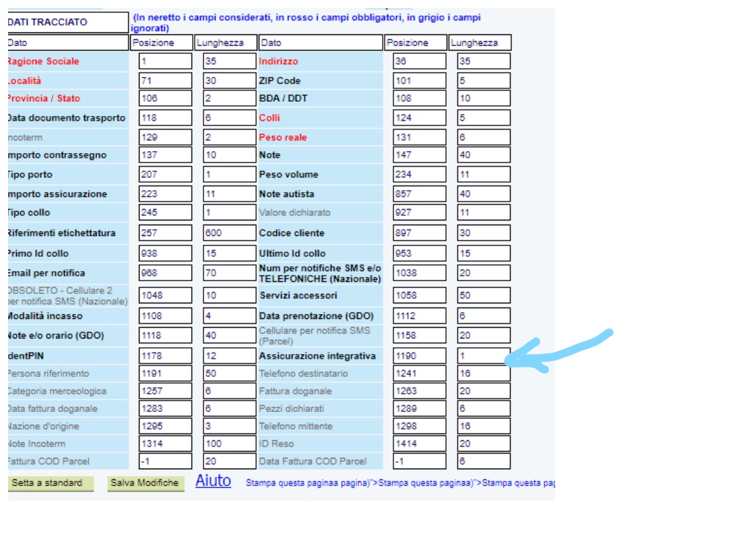
Task: Focus Lunghezza box for ZIP Code
Action: (x=484, y=80)
